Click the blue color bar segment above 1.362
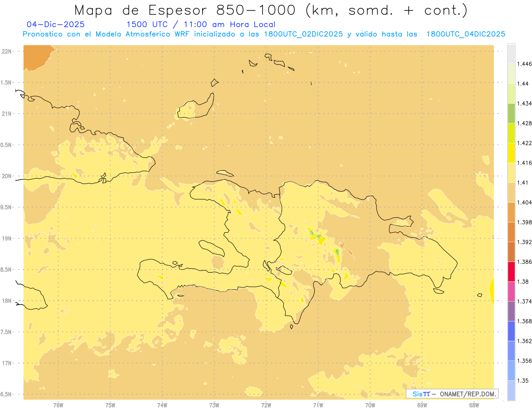 click(511, 331)
